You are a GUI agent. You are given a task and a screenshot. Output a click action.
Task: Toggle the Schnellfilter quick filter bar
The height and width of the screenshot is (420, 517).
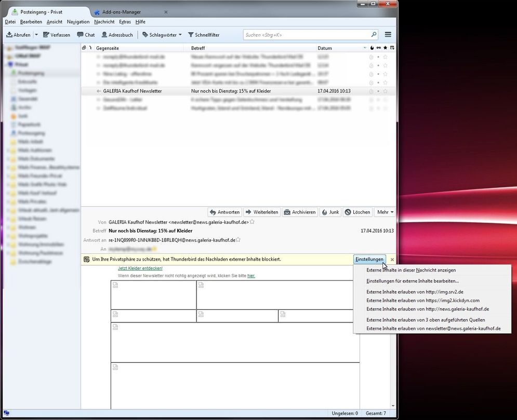pyautogui.click(x=204, y=35)
